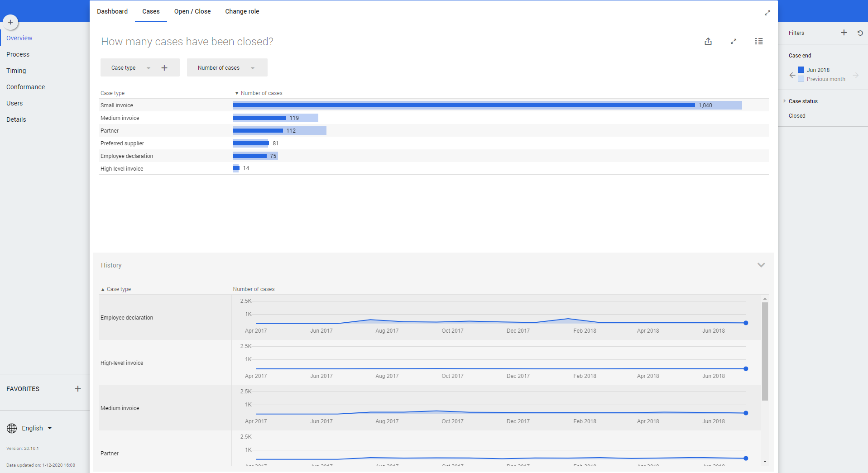Expand the chart to fullscreen view
Image resolution: width=868 pixels, height=473 pixels.
734,42
